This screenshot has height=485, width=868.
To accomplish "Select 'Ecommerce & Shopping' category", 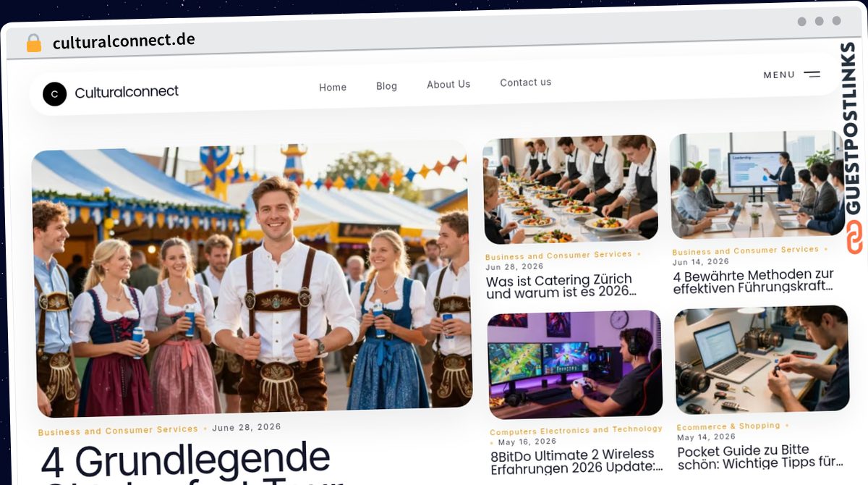I will pyautogui.click(x=728, y=426).
